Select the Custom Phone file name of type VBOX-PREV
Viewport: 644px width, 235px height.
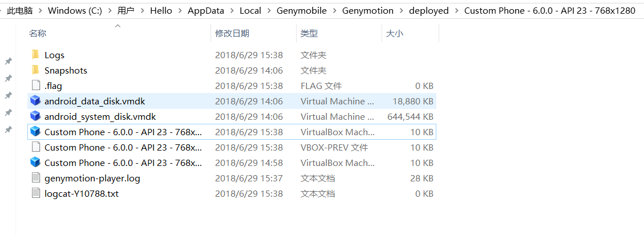(123, 148)
